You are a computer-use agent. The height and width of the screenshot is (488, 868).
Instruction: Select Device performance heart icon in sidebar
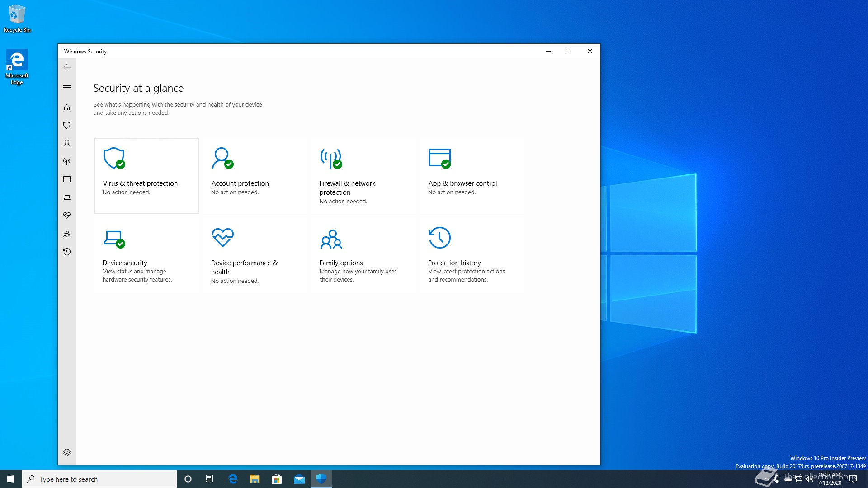[67, 216]
